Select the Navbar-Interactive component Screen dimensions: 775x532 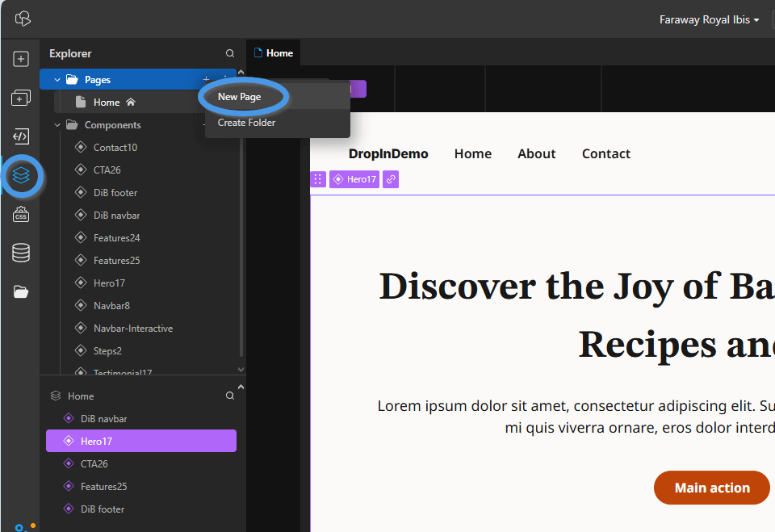click(x=133, y=329)
